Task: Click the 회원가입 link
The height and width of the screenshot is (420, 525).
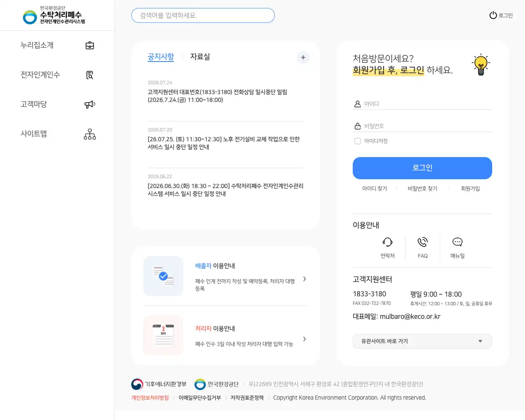Action: coord(470,189)
